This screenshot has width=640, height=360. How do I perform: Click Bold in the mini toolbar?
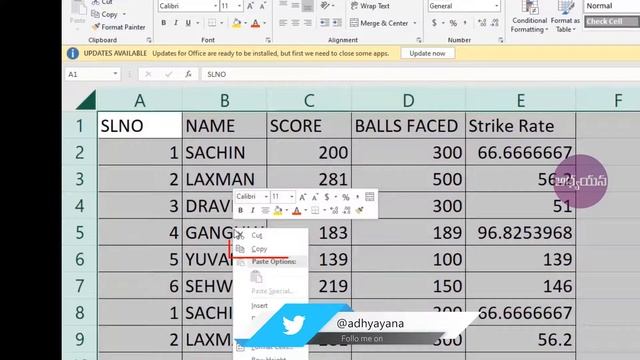pos(240,211)
